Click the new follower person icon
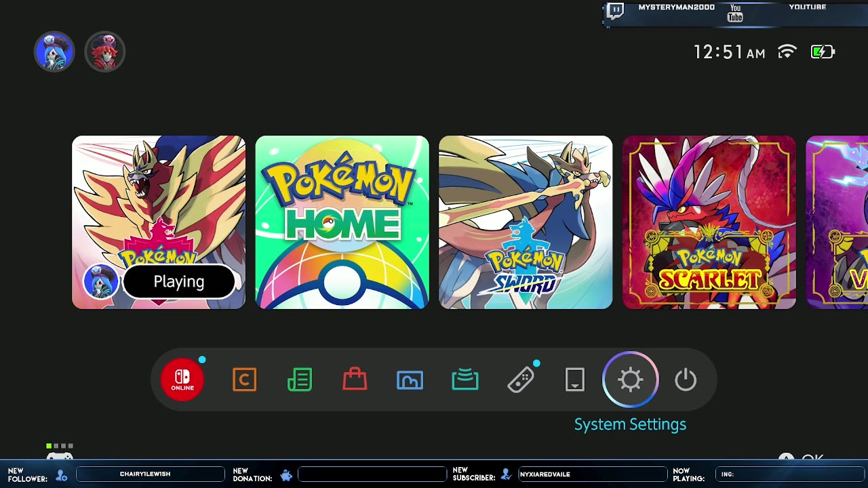The width and height of the screenshot is (868, 488). point(62,476)
